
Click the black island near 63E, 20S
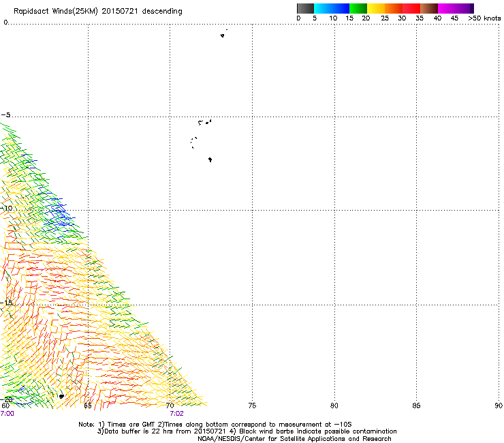61,397
